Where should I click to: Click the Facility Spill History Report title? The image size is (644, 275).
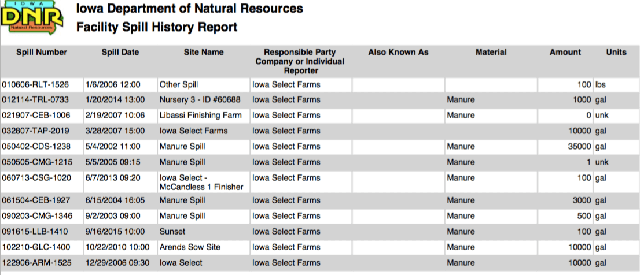coord(157,27)
